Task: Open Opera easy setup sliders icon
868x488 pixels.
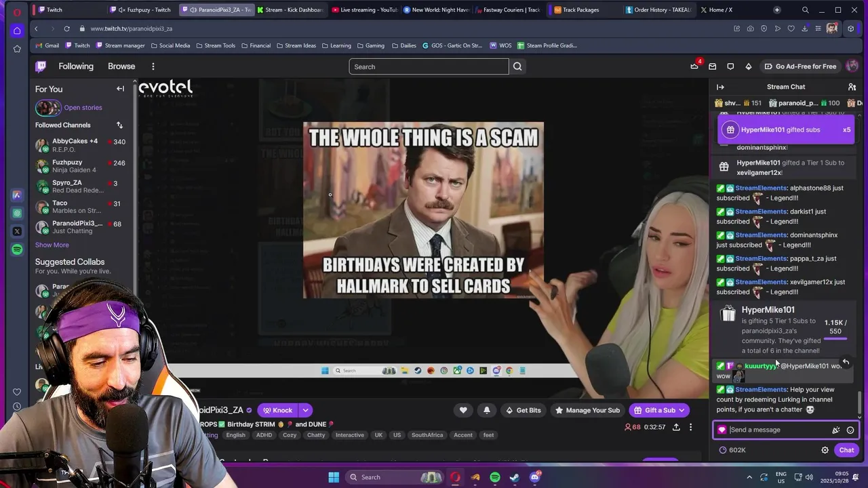Action: point(818,28)
